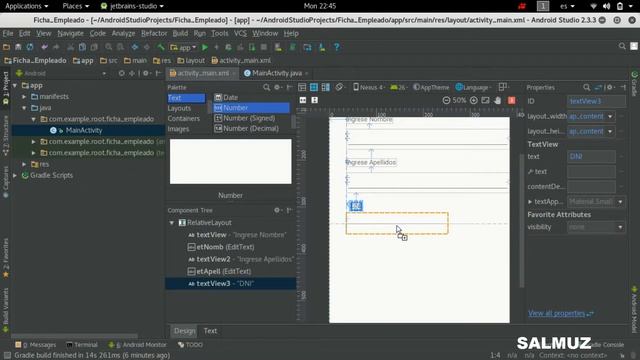The image size is (640, 360).
Task: Expand the res folder
Action: (24, 164)
